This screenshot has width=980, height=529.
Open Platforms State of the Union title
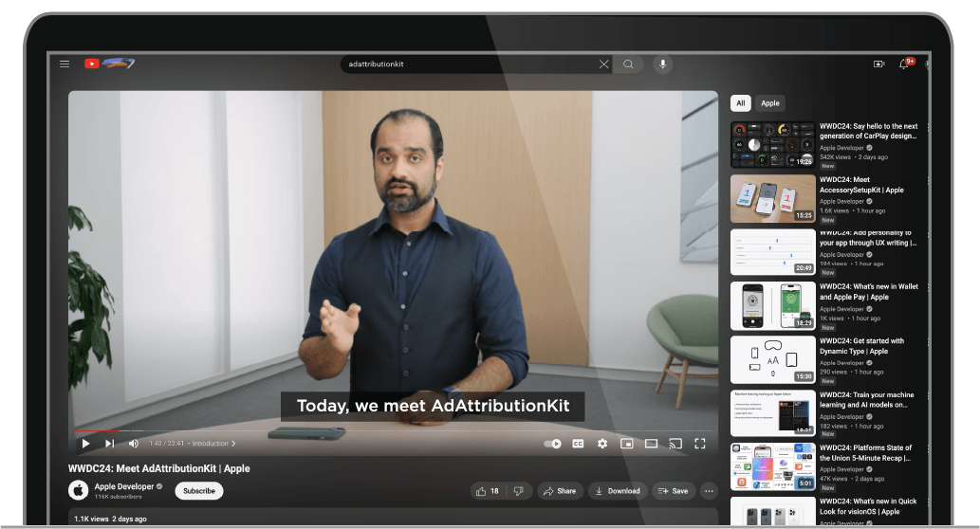click(865, 453)
